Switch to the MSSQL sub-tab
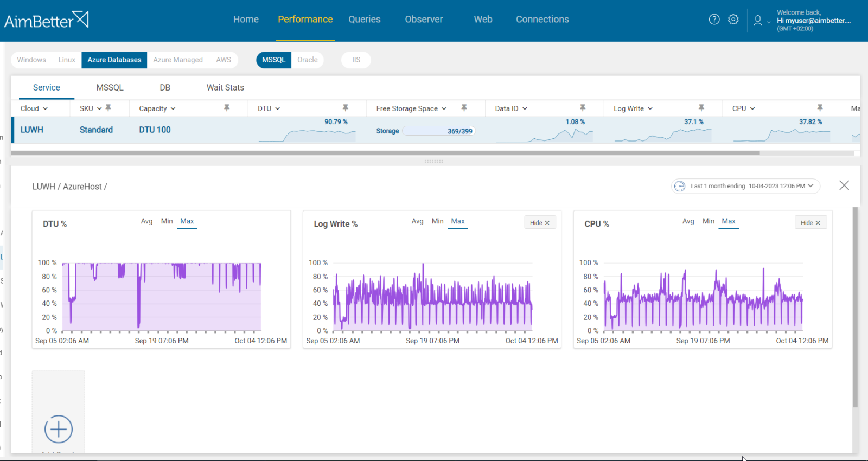Viewport: 868px width, 461px height. pos(110,87)
